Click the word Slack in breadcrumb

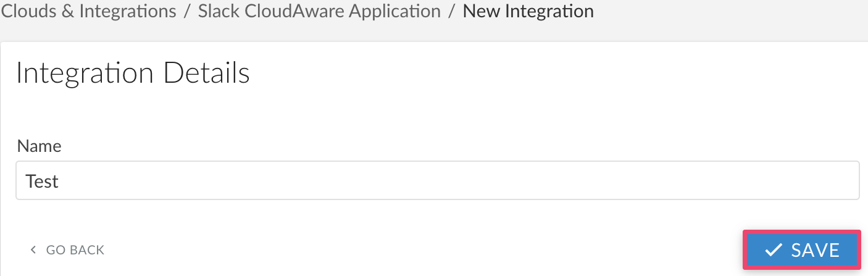(217, 11)
